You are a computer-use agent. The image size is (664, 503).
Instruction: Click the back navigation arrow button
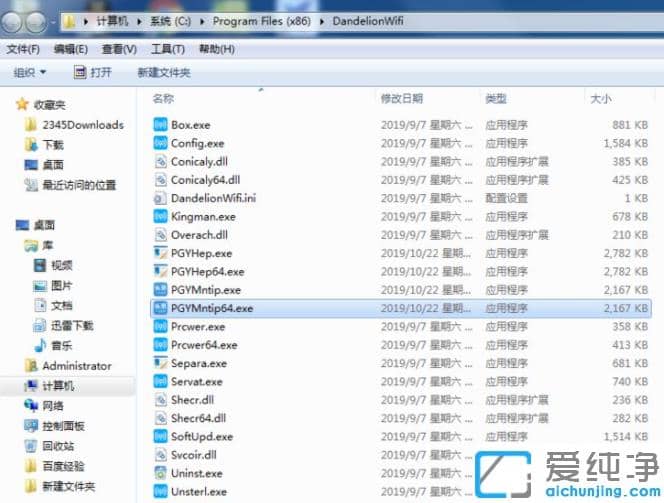click(15, 21)
